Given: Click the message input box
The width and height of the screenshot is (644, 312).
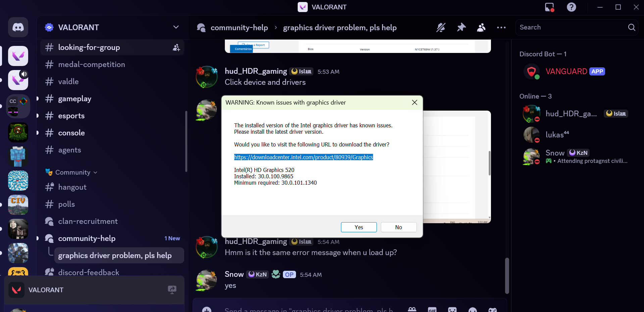Looking at the screenshot, I should [309, 310].
